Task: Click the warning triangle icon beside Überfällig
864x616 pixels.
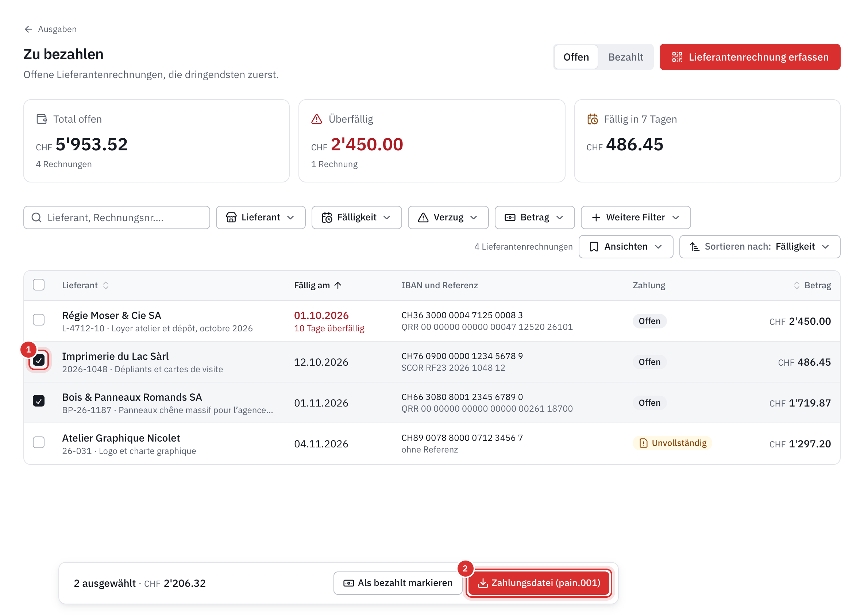Action: pyautogui.click(x=317, y=119)
